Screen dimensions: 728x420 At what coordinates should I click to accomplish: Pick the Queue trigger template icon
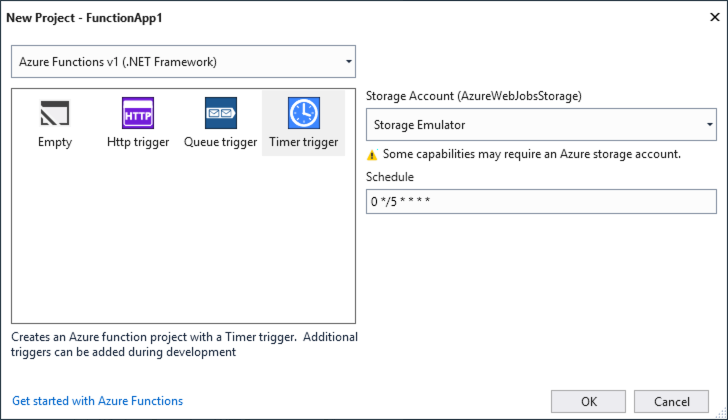tap(220, 113)
